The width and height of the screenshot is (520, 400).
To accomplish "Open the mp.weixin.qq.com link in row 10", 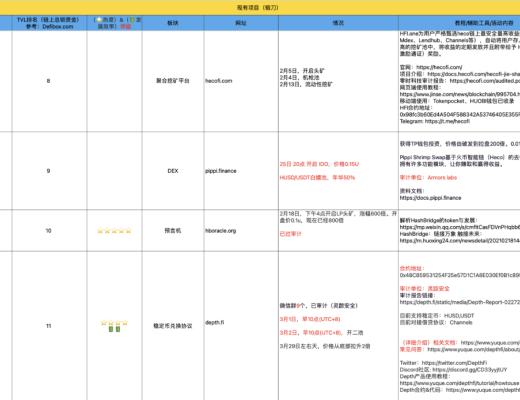I will [460, 227].
